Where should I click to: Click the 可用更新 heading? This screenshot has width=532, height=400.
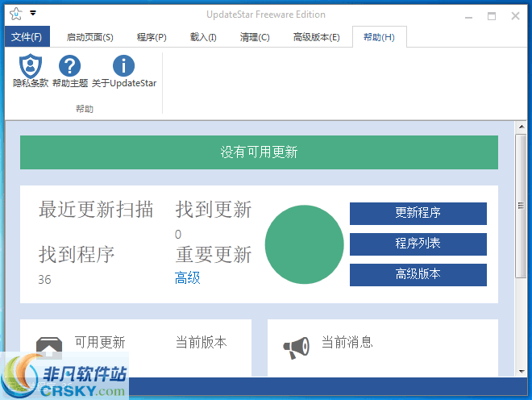100,342
